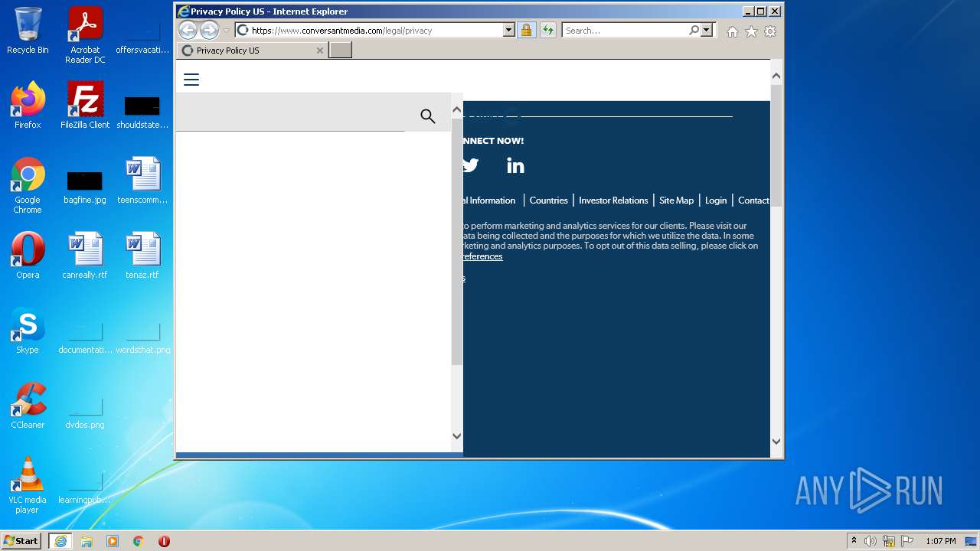The width and height of the screenshot is (980, 551).
Task: Click Internet Explorer in the taskbar
Action: [60, 541]
